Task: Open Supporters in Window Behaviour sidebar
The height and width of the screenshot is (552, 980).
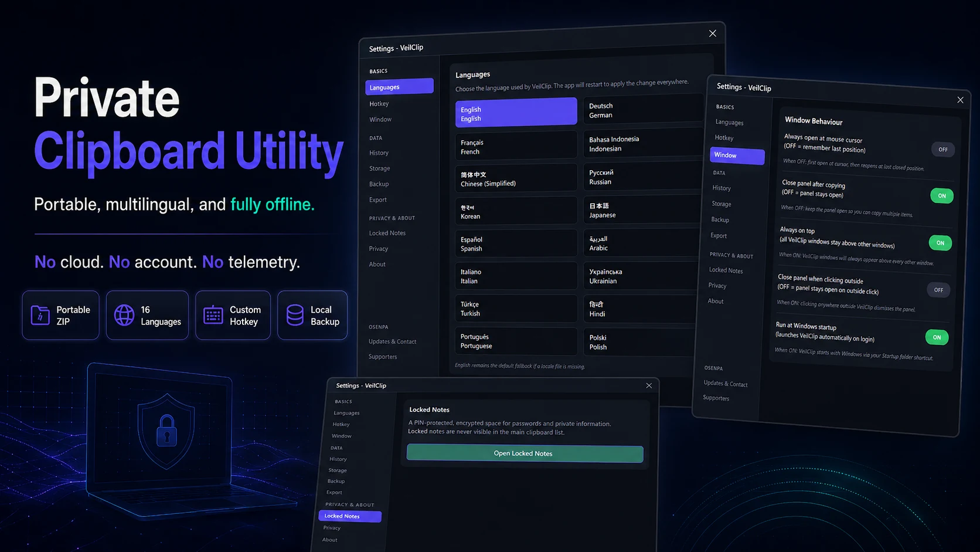Action: [716, 398]
